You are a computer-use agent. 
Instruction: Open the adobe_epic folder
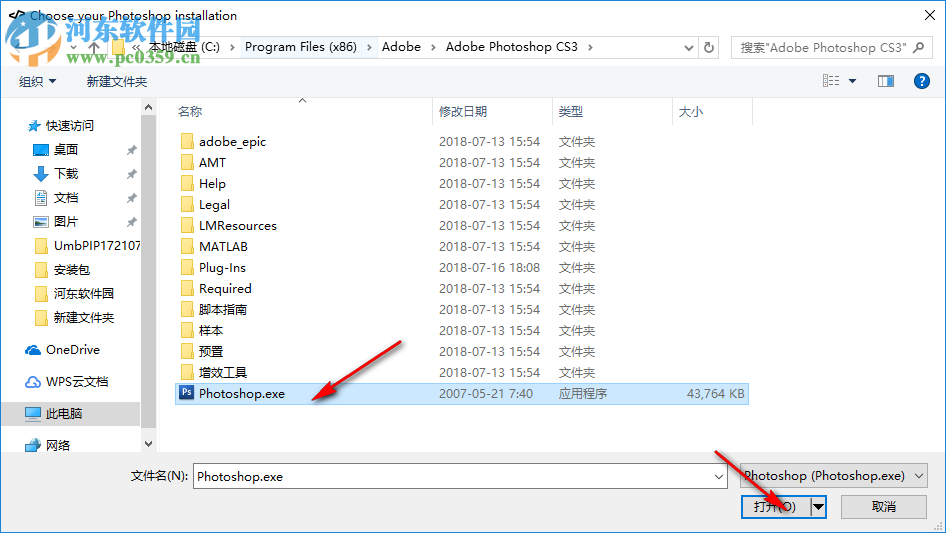click(x=232, y=142)
